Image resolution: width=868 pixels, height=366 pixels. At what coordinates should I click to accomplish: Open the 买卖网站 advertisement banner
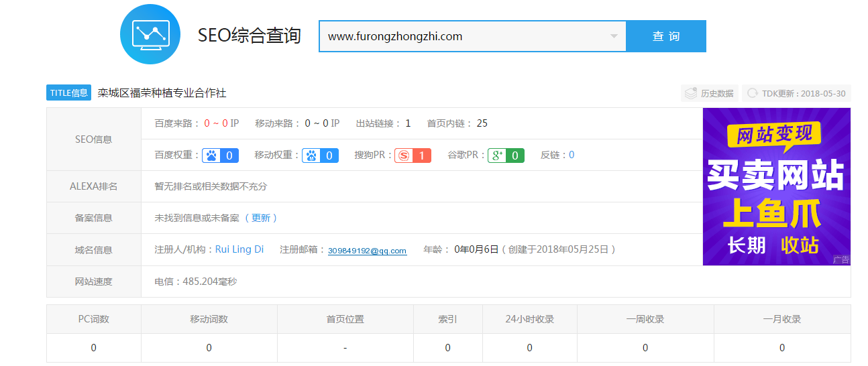tap(776, 186)
